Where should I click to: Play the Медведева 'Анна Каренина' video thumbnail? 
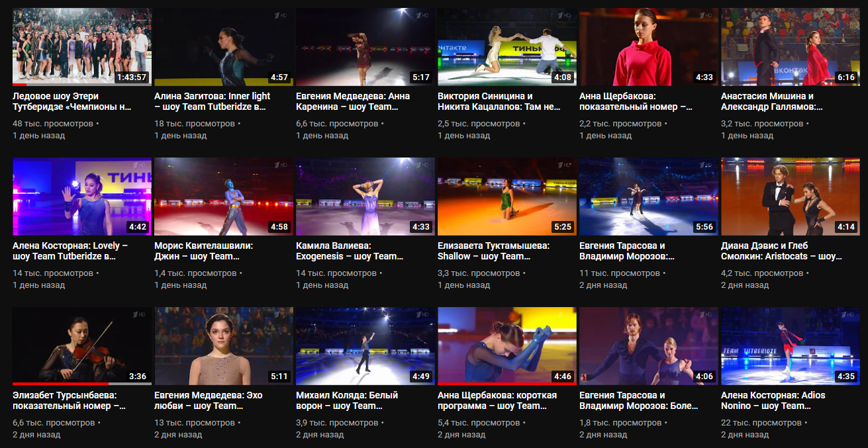[x=365, y=46]
